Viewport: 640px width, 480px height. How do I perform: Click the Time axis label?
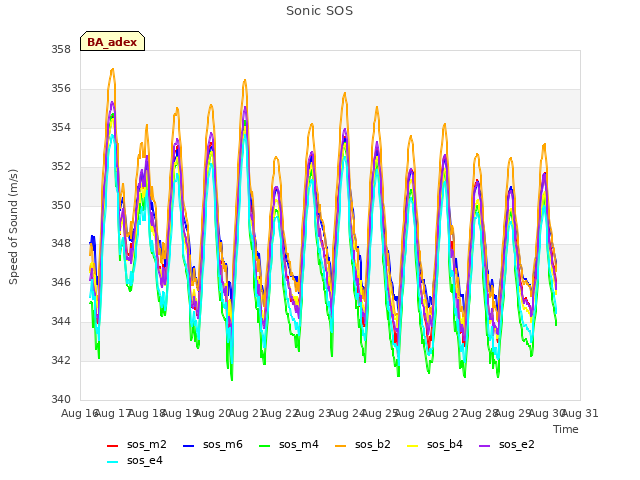click(x=566, y=429)
